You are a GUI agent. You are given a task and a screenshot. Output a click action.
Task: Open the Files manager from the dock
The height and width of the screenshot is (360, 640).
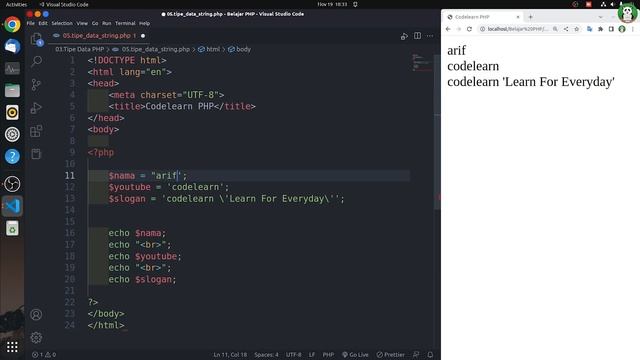(12, 90)
